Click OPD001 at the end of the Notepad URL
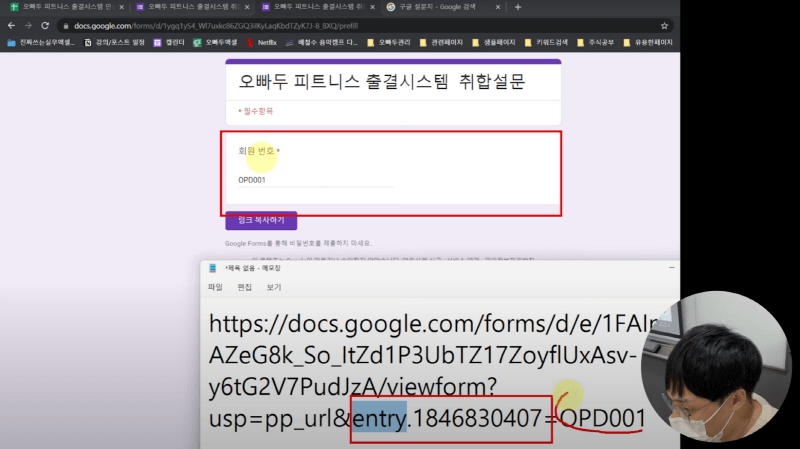 coord(603,418)
